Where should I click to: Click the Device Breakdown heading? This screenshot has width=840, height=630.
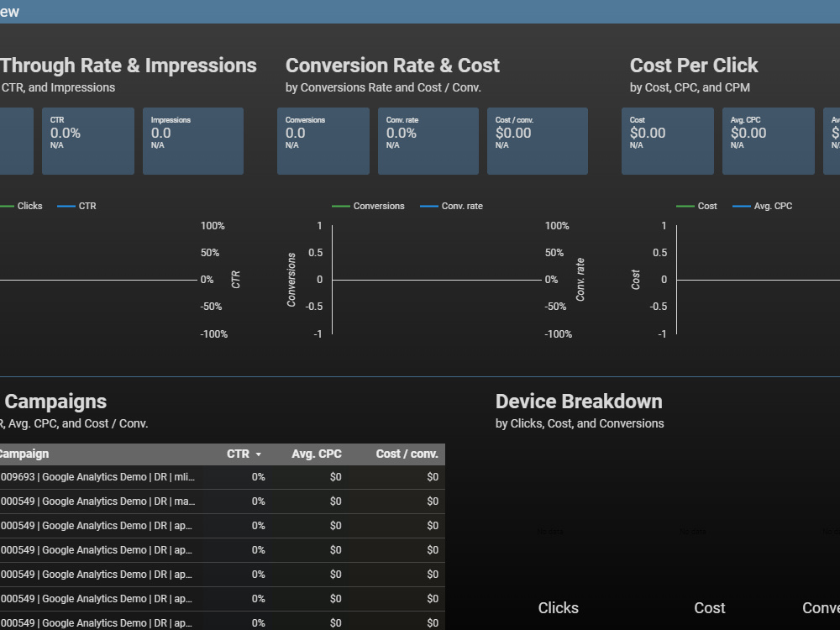coord(579,402)
